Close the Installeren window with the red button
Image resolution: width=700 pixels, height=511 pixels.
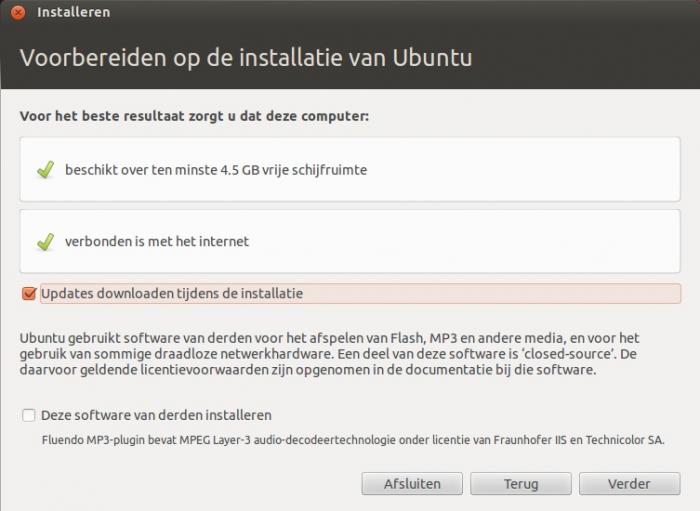pyautogui.click(x=18, y=12)
